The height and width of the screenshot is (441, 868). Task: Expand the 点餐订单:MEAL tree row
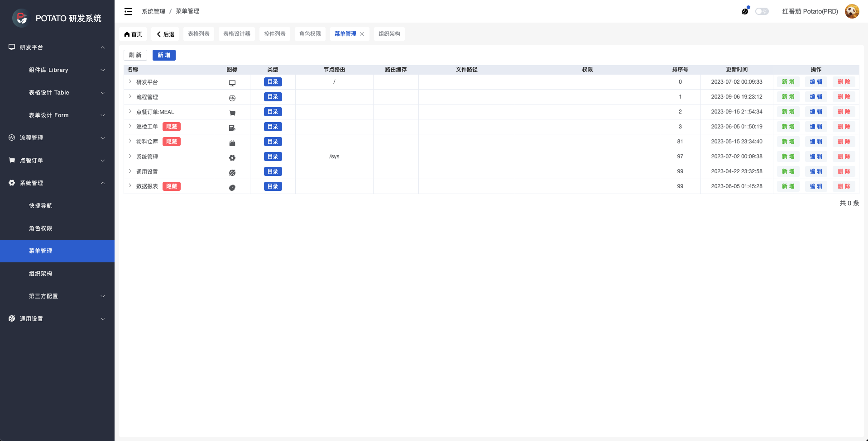[130, 111]
